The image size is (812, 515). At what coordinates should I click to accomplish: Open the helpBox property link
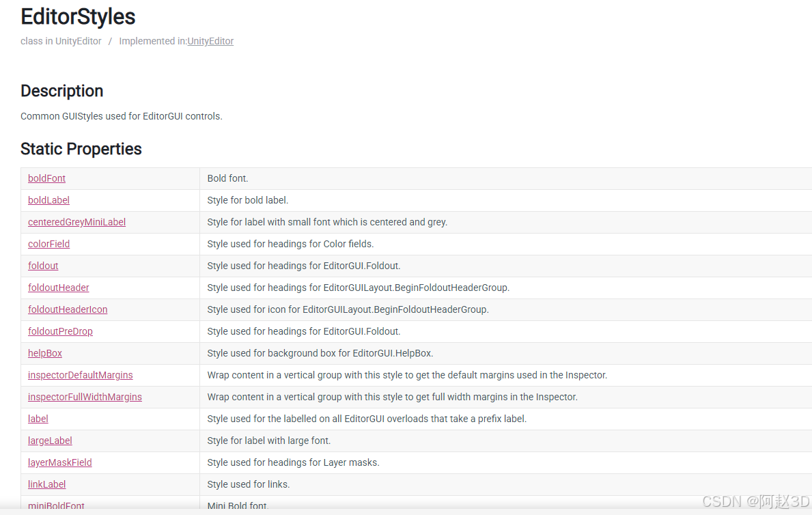[45, 353]
